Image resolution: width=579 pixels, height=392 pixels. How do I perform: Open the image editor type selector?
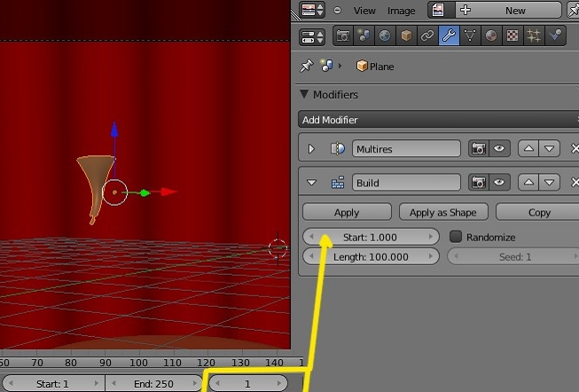click(x=312, y=10)
